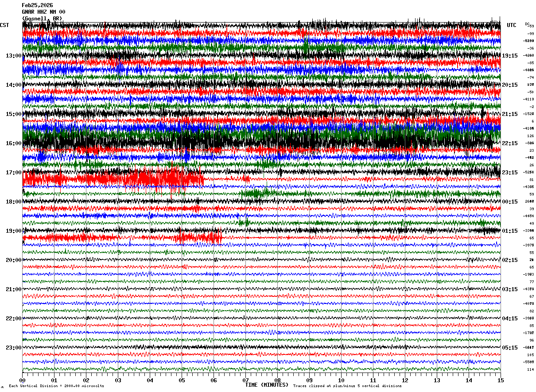Screen dimensions: 536x392
Task: Click the TIME (MINUTES) axis title
Action: tap(267, 385)
